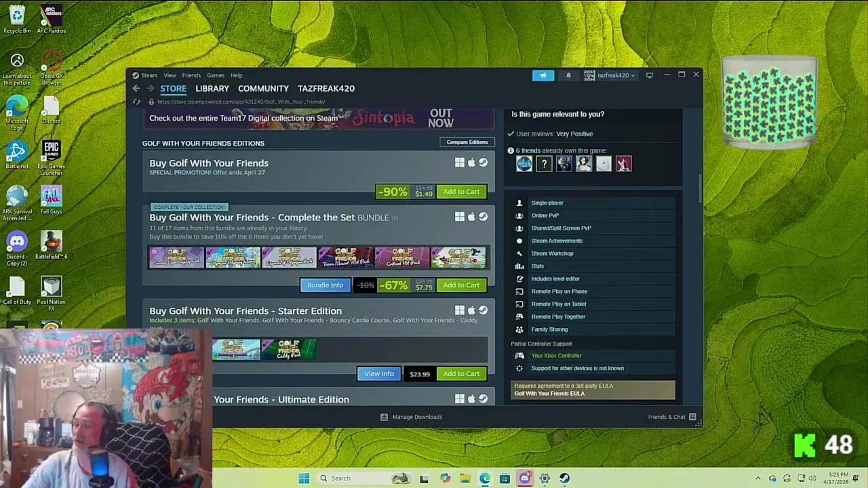This screenshot has height=488, width=868.
Task: Switch to the STORE tab
Action: coord(173,89)
